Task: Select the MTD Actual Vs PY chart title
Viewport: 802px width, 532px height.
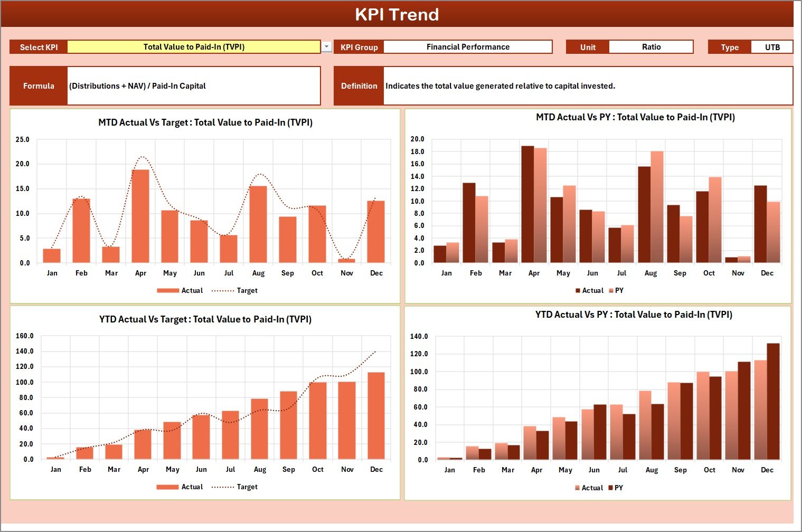Action: [635, 117]
